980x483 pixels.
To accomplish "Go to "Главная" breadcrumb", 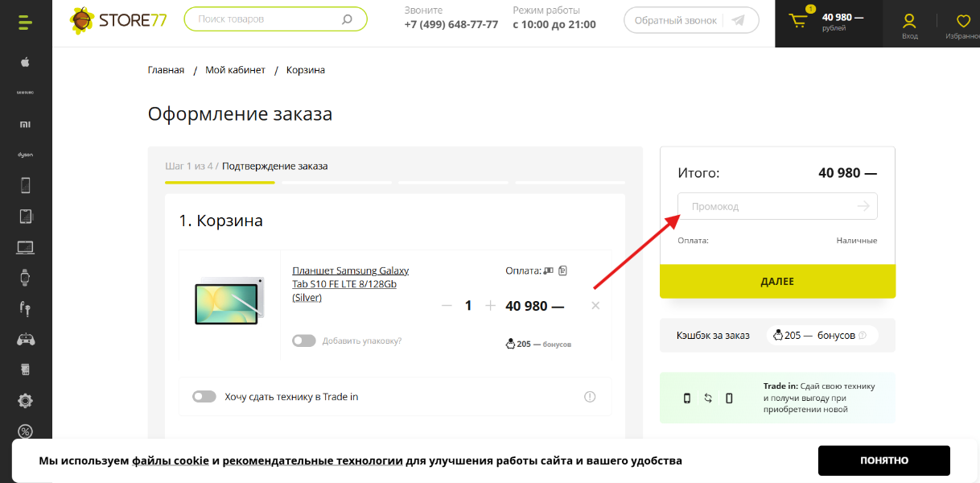I will tap(166, 70).
